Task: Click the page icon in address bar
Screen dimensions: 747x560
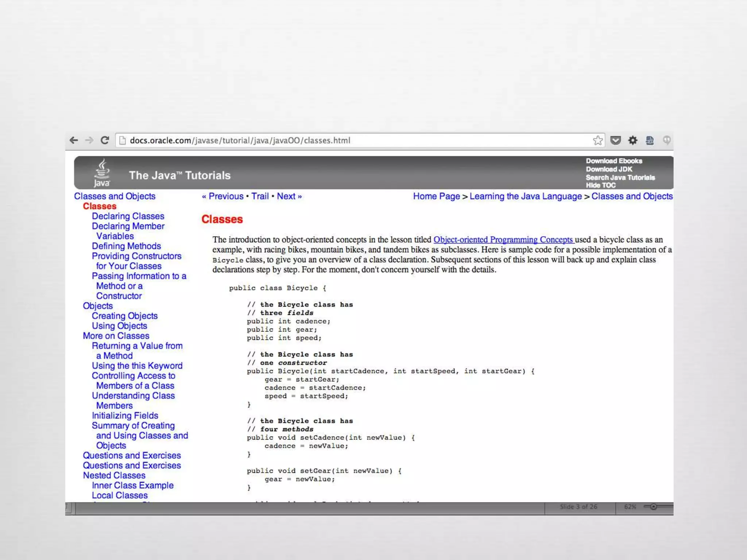Action: (x=123, y=140)
